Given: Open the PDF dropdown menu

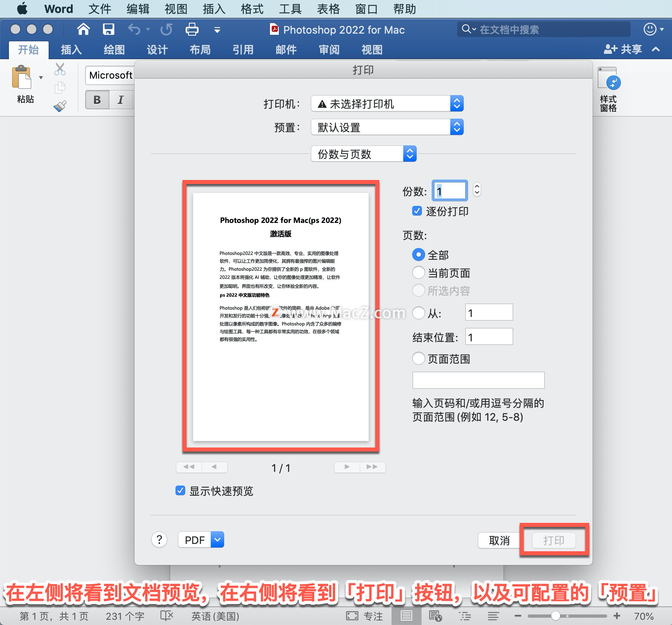Looking at the screenshot, I should [x=201, y=539].
